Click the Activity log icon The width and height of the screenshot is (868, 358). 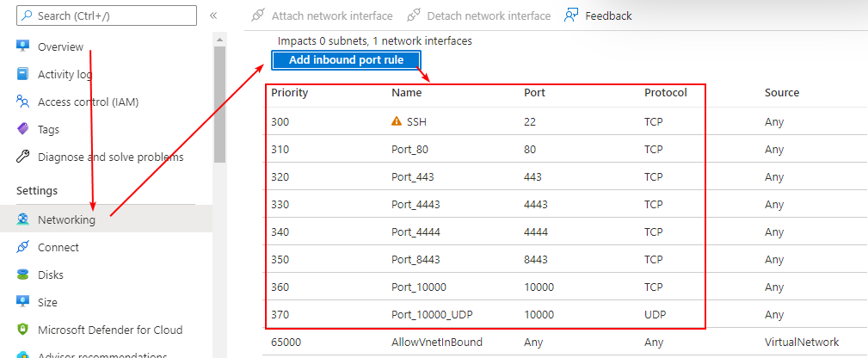click(22, 74)
